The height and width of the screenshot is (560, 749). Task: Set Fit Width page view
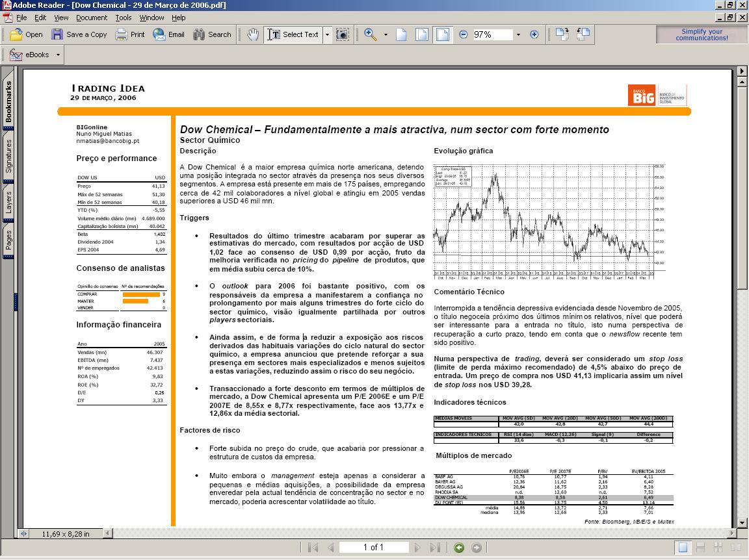(443, 34)
